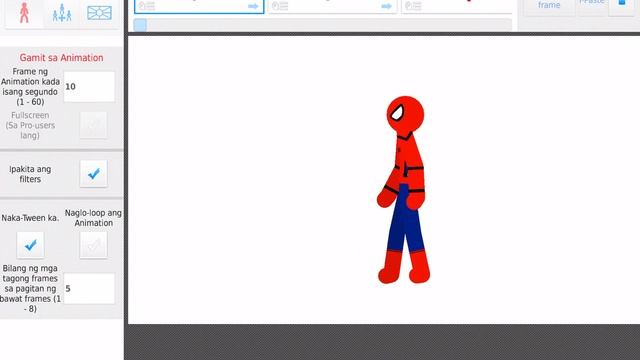The height and width of the screenshot is (360, 640).
Task: Click the Gamit sa Animation heading
Action: (61, 58)
